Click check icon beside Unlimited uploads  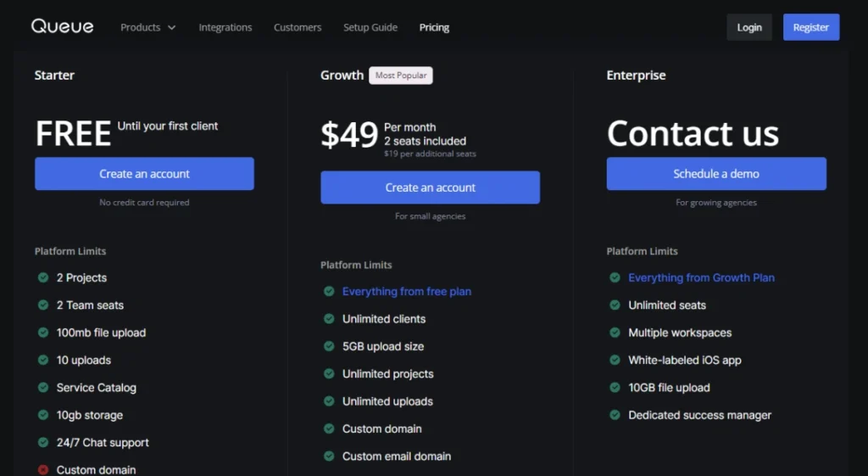point(329,400)
